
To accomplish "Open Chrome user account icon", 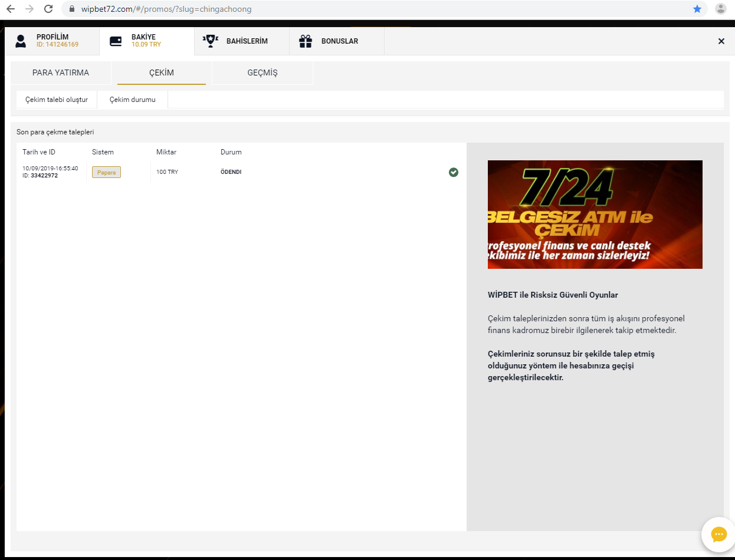I will [x=720, y=9].
